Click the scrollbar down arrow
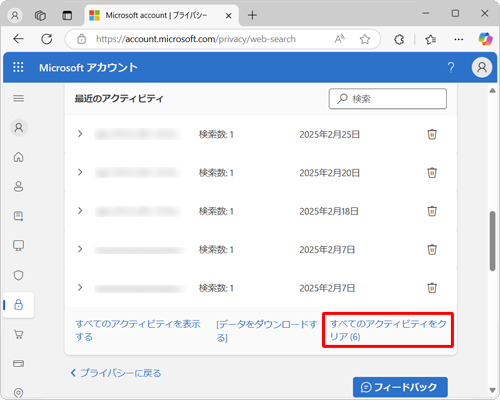This screenshot has width=500, height=400. point(492,390)
